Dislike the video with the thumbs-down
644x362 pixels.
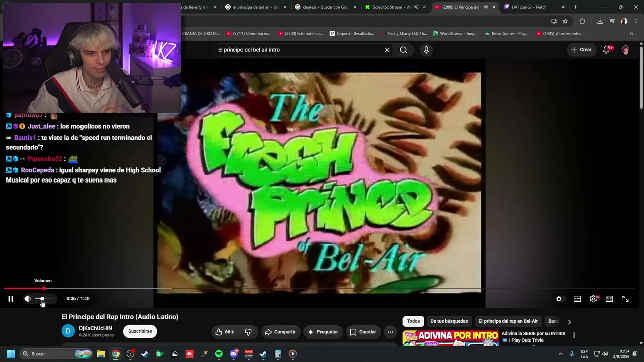coord(248,332)
